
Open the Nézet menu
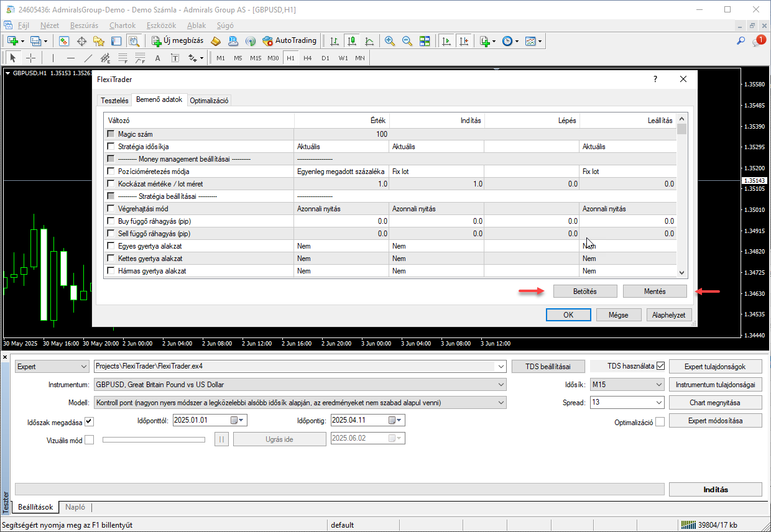[50, 25]
